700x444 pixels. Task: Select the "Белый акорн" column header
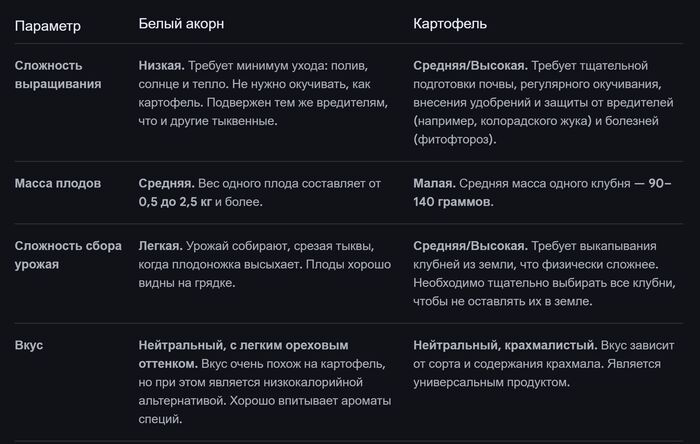(x=181, y=23)
